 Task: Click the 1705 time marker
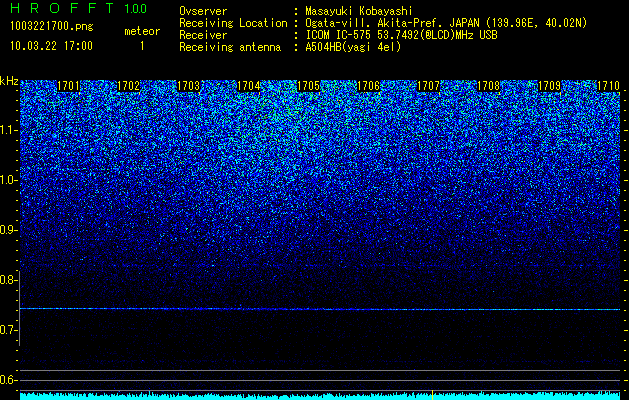[x=308, y=86]
